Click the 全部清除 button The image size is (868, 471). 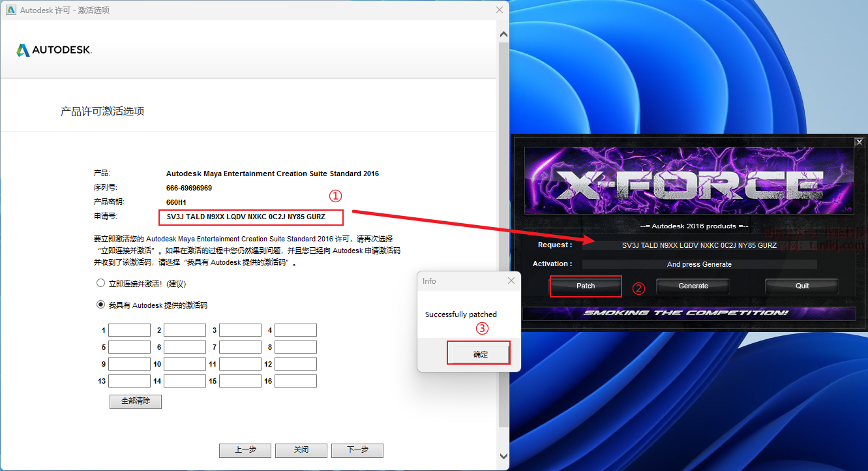tap(136, 401)
